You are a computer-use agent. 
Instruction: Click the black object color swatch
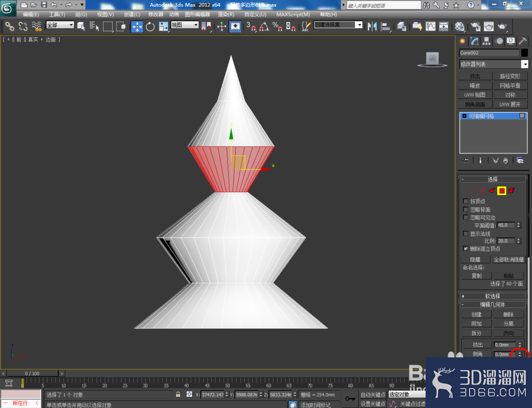(x=525, y=53)
